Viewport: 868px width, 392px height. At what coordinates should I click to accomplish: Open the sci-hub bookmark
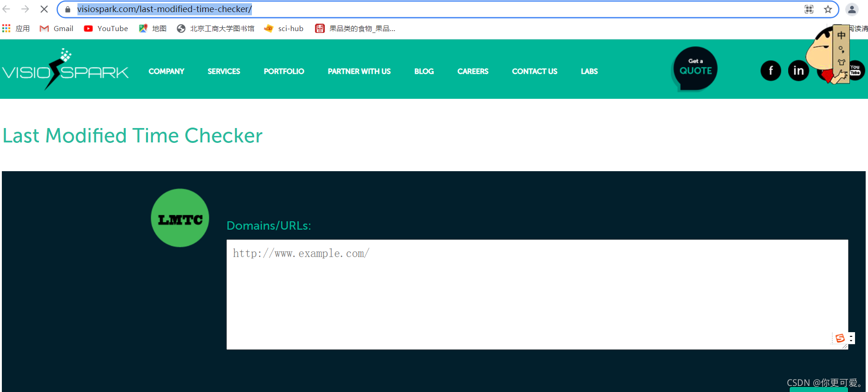pos(283,28)
